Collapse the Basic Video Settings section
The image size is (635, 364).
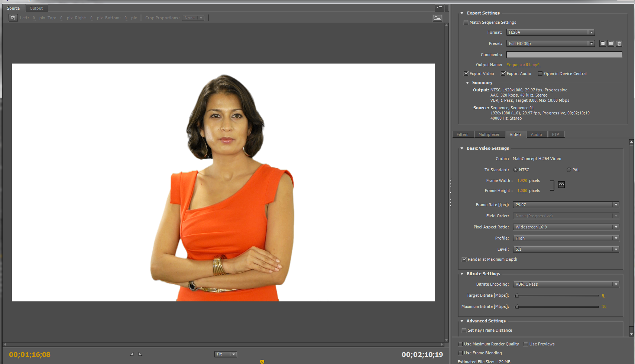(462, 148)
